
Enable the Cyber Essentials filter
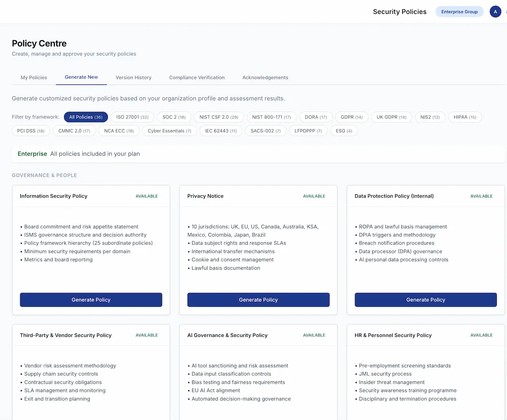pyautogui.click(x=169, y=131)
